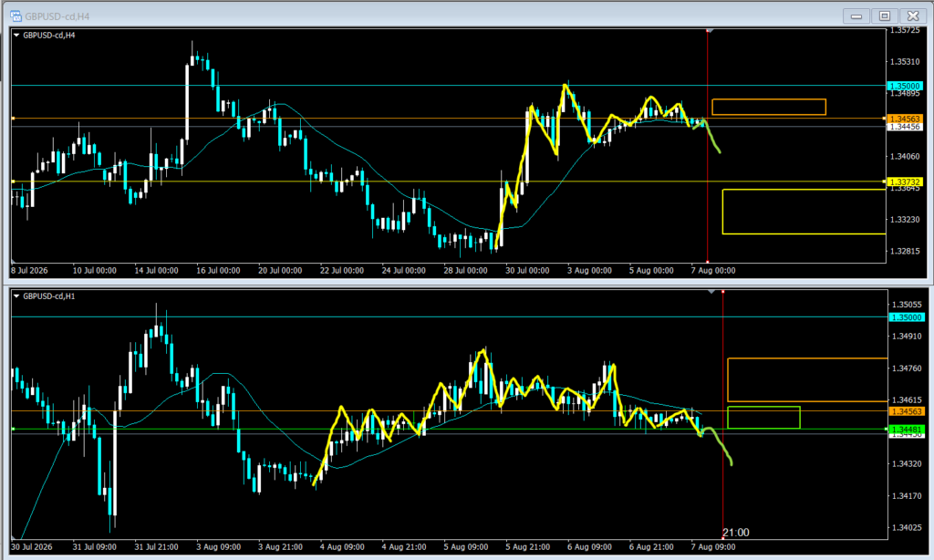Select the green rectangle object in the H1 chart
Screen dimensions: 934x560
763,418
